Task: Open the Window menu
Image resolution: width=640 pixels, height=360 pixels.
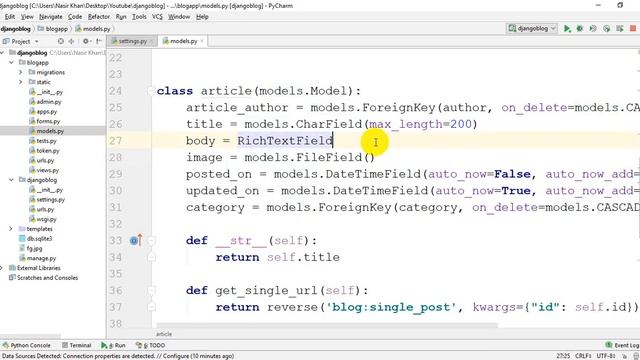Action: (179, 17)
